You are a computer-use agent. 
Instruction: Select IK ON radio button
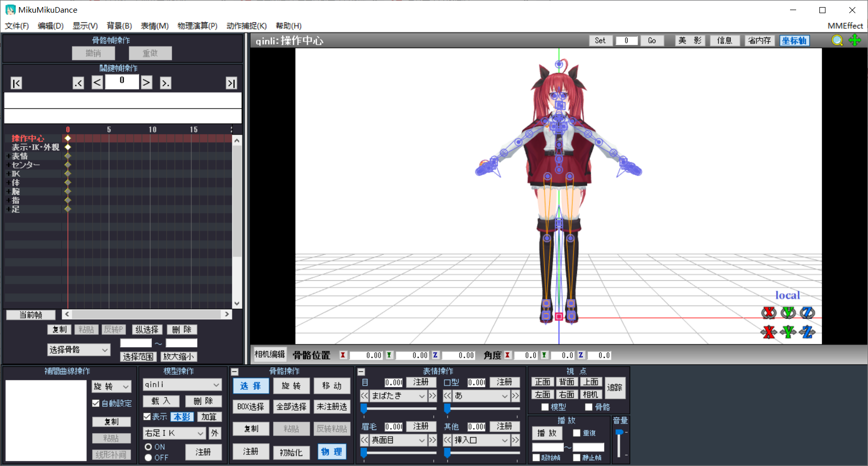148,447
